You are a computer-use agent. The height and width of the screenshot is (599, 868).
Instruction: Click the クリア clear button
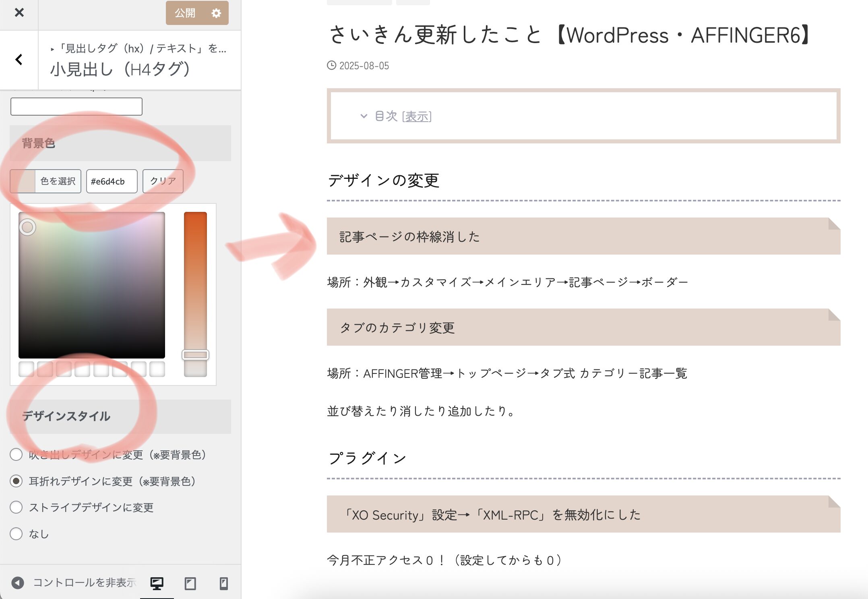click(x=163, y=181)
